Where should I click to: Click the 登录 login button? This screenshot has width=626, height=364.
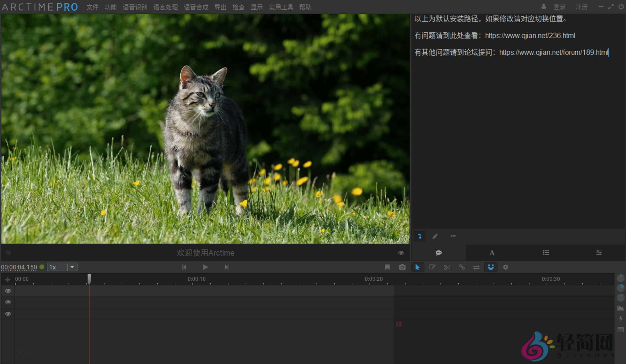click(560, 7)
